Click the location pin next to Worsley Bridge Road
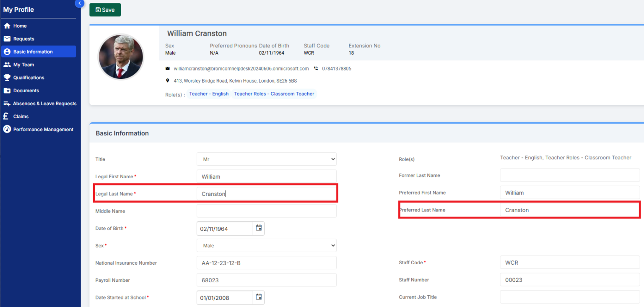644x307 pixels. point(168,80)
